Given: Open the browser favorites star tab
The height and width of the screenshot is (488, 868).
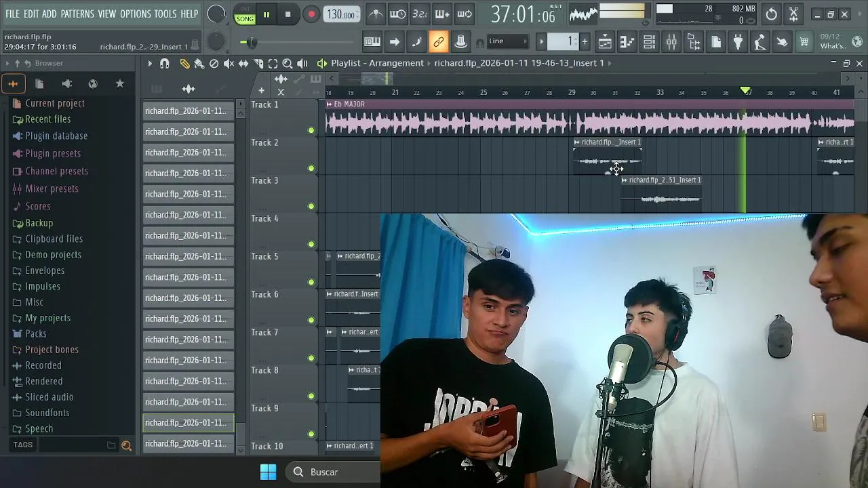Looking at the screenshot, I should tap(120, 83).
